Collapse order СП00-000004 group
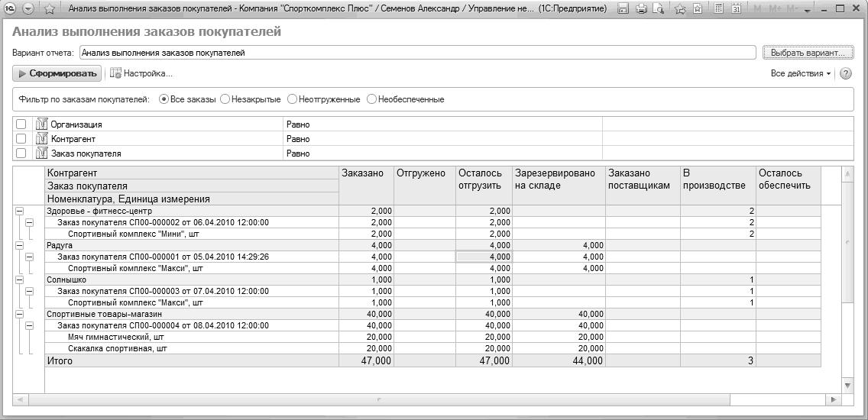Viewport: 868px width, 420px height. coord(29,326)
